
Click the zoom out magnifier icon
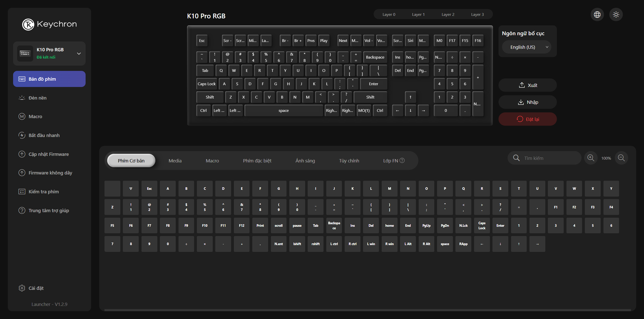click(621, 158)
